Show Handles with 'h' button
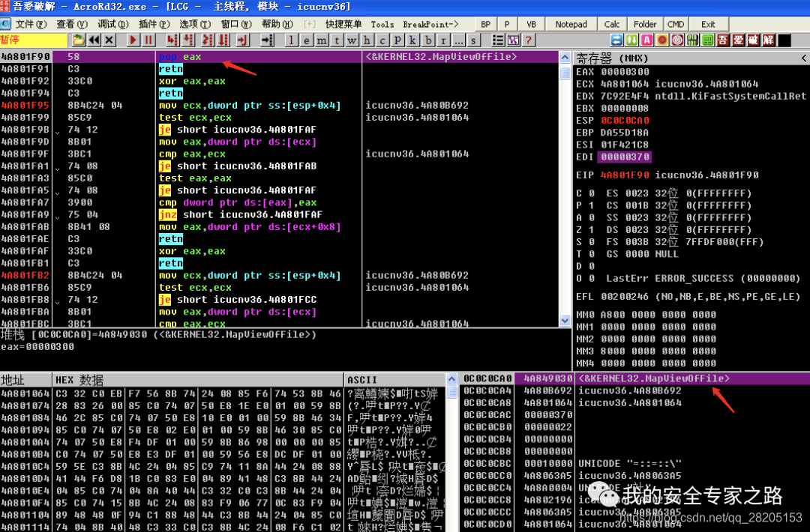Screen dimensions: 810x532 point(367,40)
